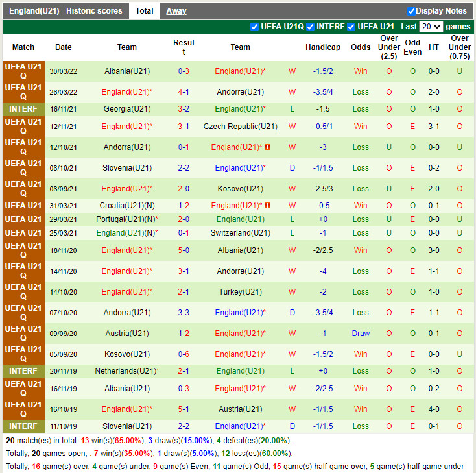Viewport: 476px width, 473px height.
Task: Select the Total tab
Action: [144, 11]
